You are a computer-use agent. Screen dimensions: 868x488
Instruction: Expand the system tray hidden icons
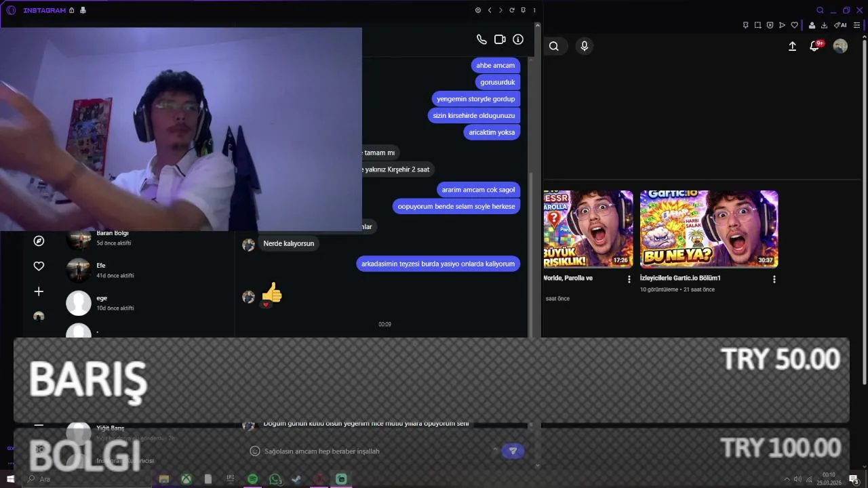pyautogui.click(x=787, y=479)
